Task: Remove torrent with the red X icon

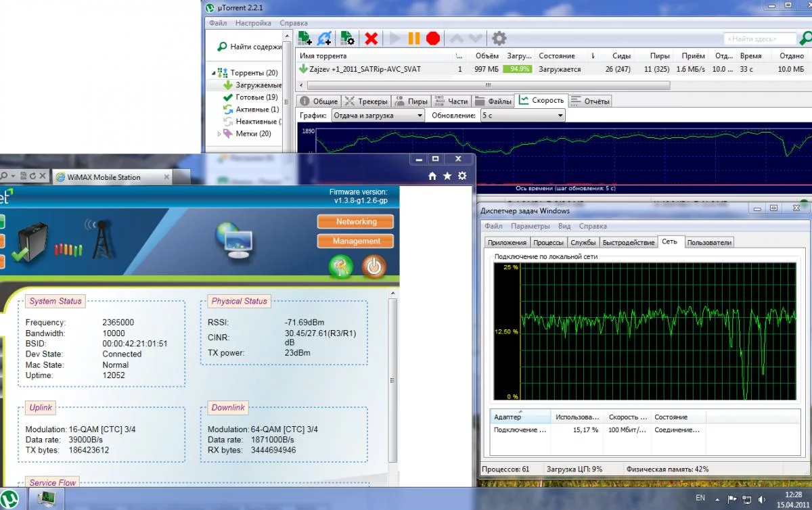Action: 371,39
